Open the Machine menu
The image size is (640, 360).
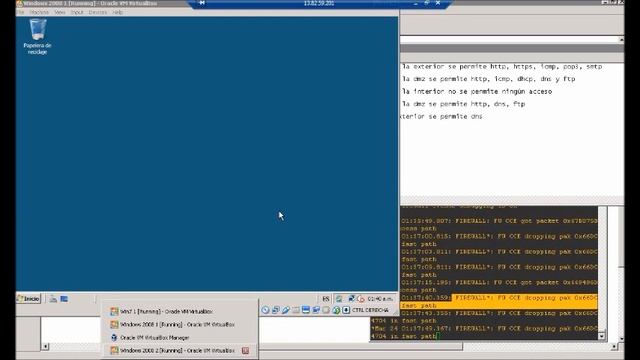click(39, 12)
